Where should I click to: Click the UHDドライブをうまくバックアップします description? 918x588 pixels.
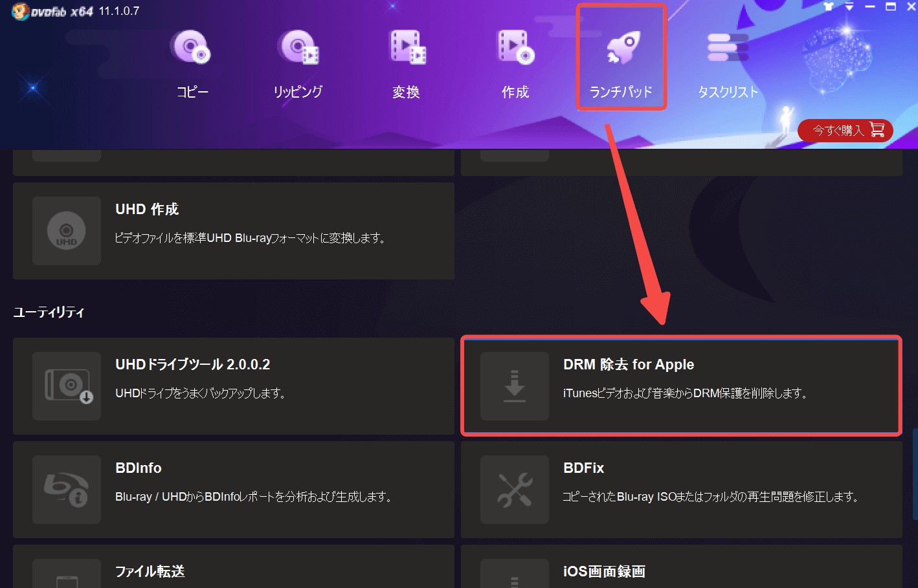[201, 393]
